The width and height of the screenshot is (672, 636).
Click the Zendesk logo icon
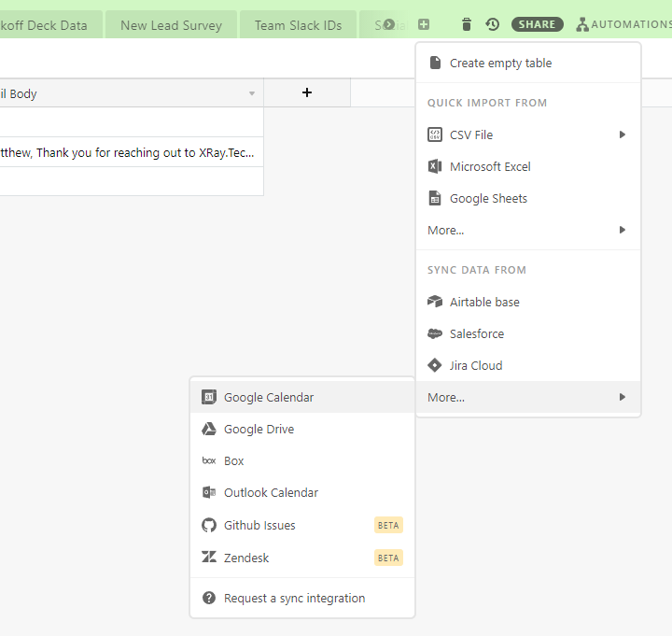(x=209, y=558)
